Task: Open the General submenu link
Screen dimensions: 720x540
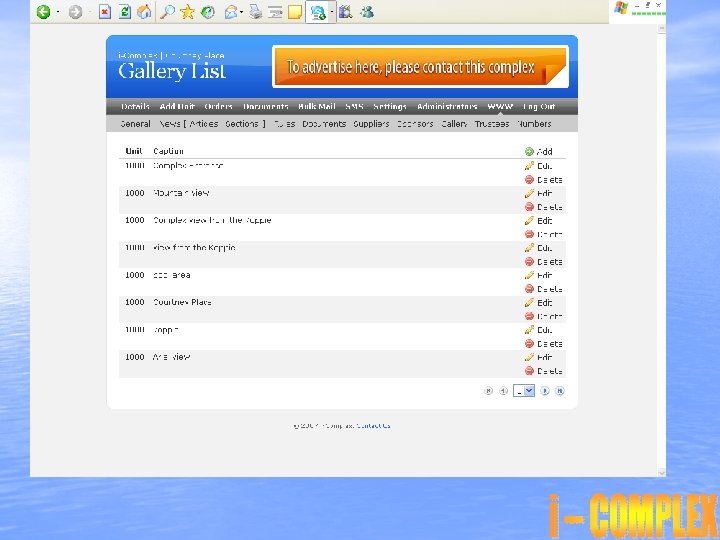Action: (135, 124)
